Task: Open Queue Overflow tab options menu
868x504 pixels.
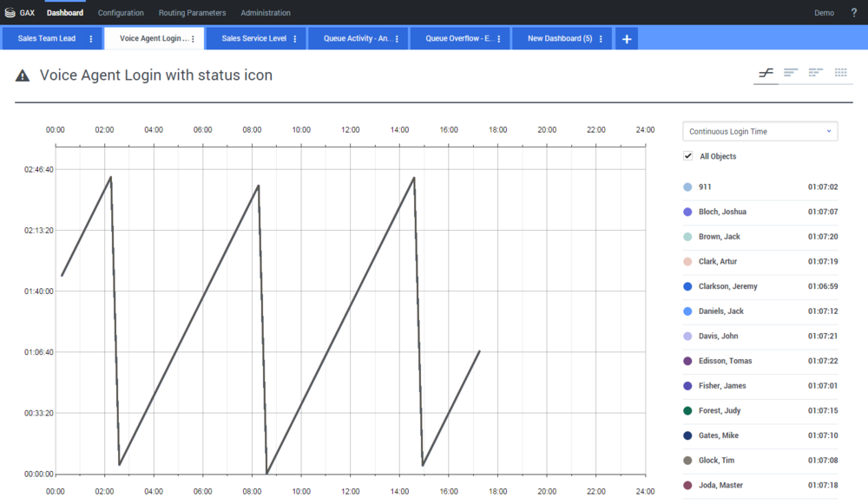Action: pyautogui.click(x=499, y=39)
